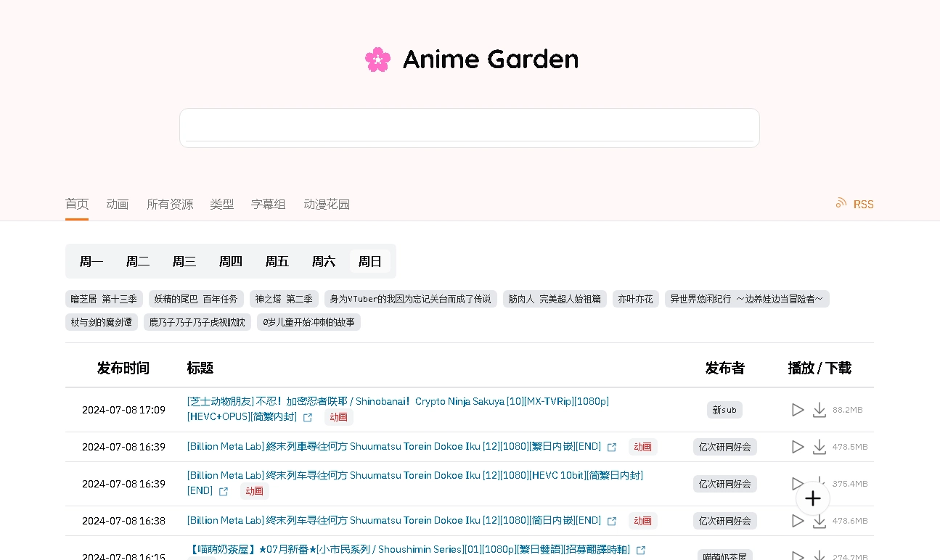Click 动画 category badge on Crypto Ninja row
Screen dimensions: 940x560
(x=338, y=417)
